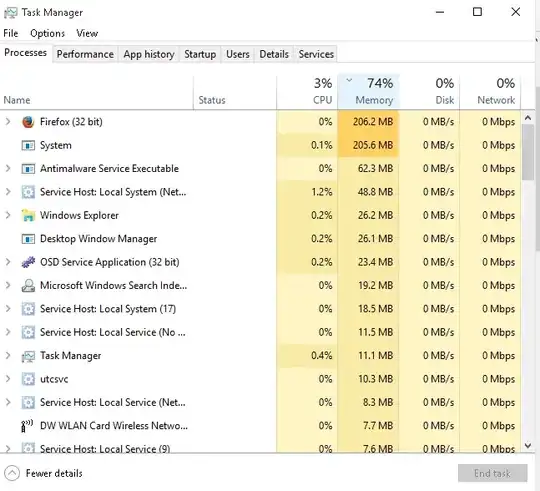Switch to the App history tab
Screen dimensions: 540x491
[149, 54]
